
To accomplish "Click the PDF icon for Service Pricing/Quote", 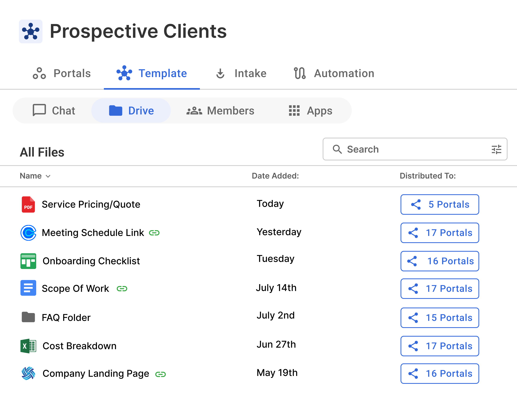I will [x=28, y=204].
